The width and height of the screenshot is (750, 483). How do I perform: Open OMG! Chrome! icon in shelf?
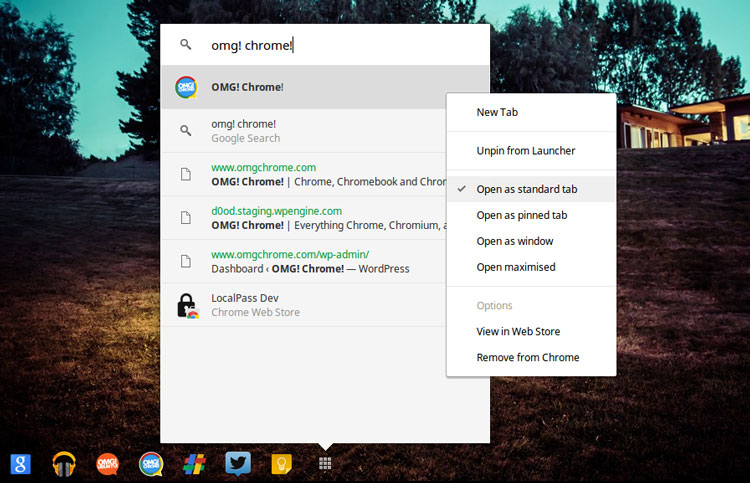[x=151, y=464]
